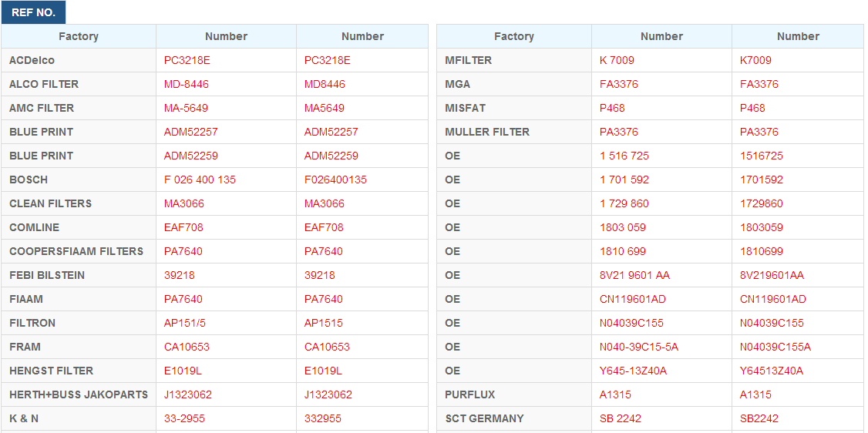Click HENGST FILTER number E1019L
The image size is (868, 433).
click(x=183, y=371)
